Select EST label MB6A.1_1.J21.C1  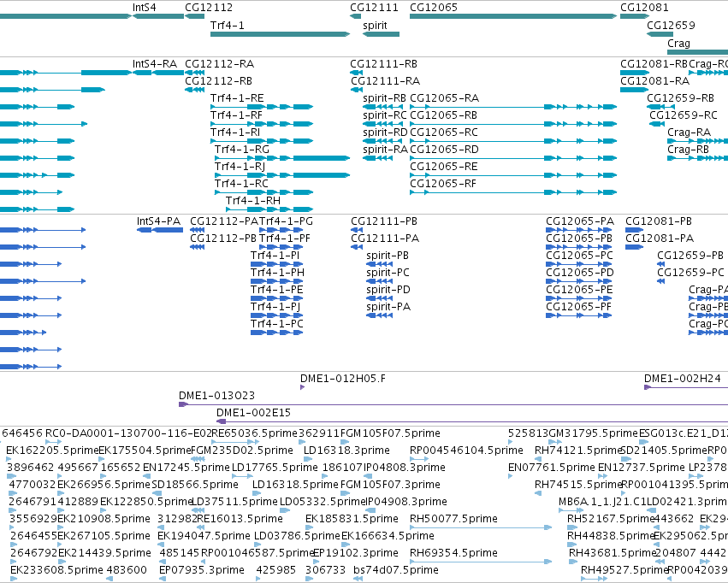[602, 502]
